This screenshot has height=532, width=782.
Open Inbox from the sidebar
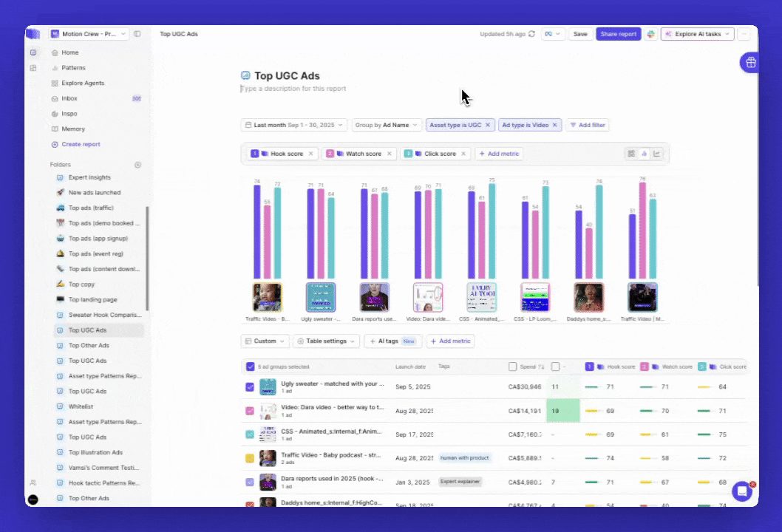[x=69, y=98]
